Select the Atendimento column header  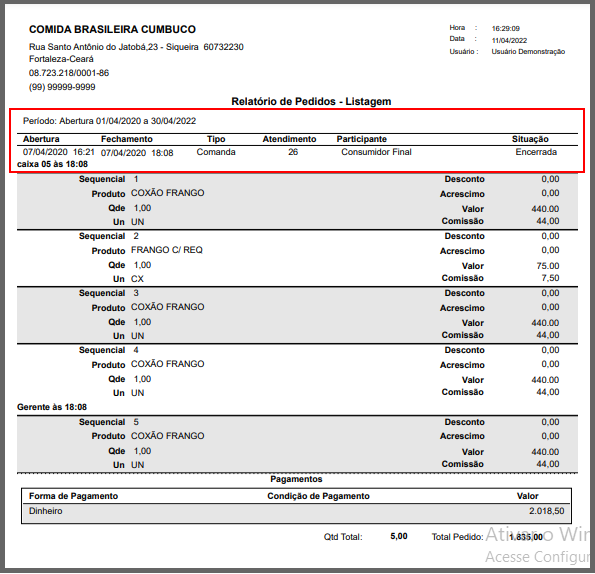(x=289, y=139)
